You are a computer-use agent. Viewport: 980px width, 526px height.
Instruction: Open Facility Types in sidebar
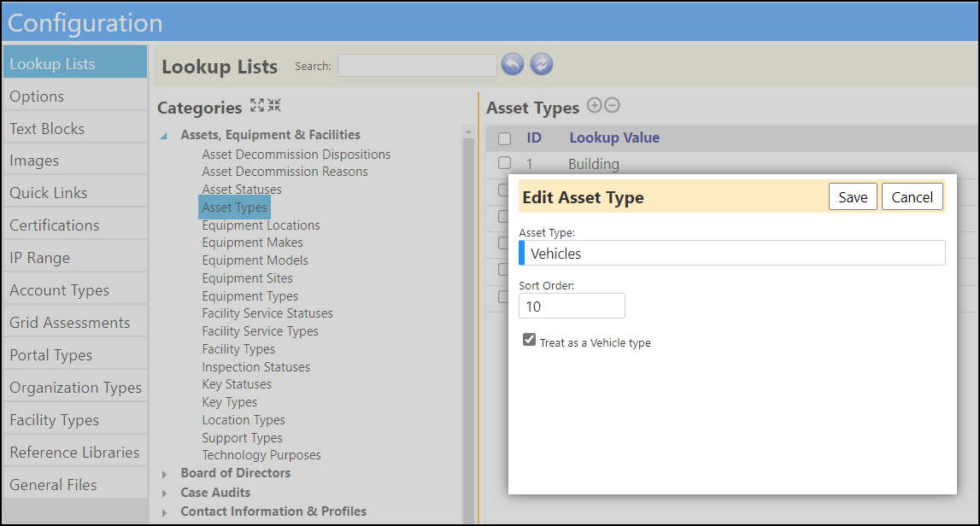(75, 420)
